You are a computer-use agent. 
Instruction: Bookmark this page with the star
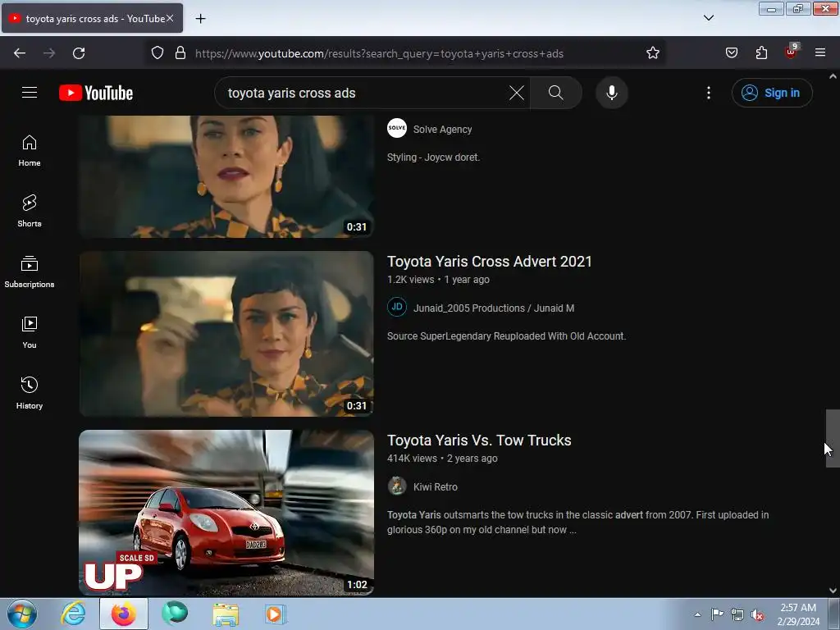pos(652,53)
